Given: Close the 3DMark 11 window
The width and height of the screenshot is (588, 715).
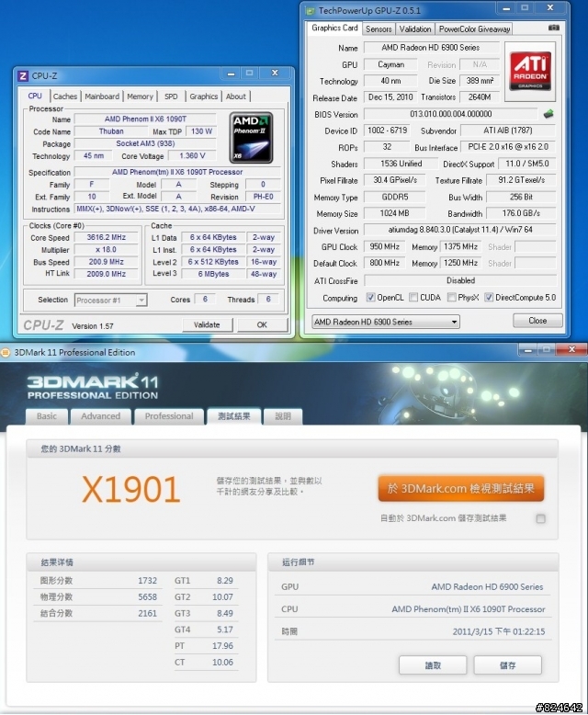Looking at the screenshot, I should point(572,350).
